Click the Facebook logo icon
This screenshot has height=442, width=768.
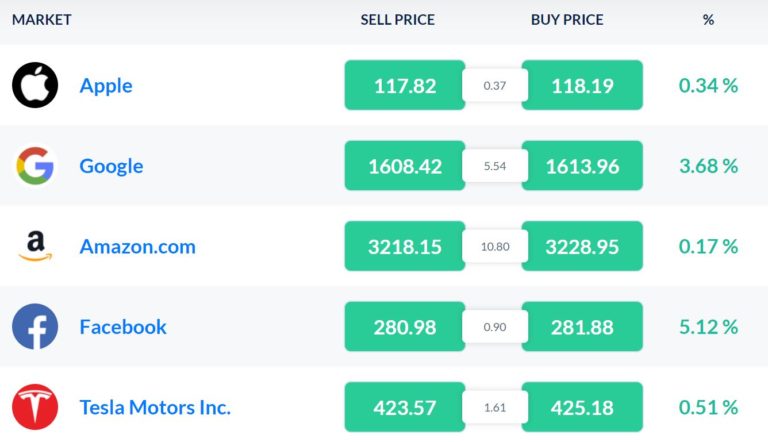coord(35,326)
